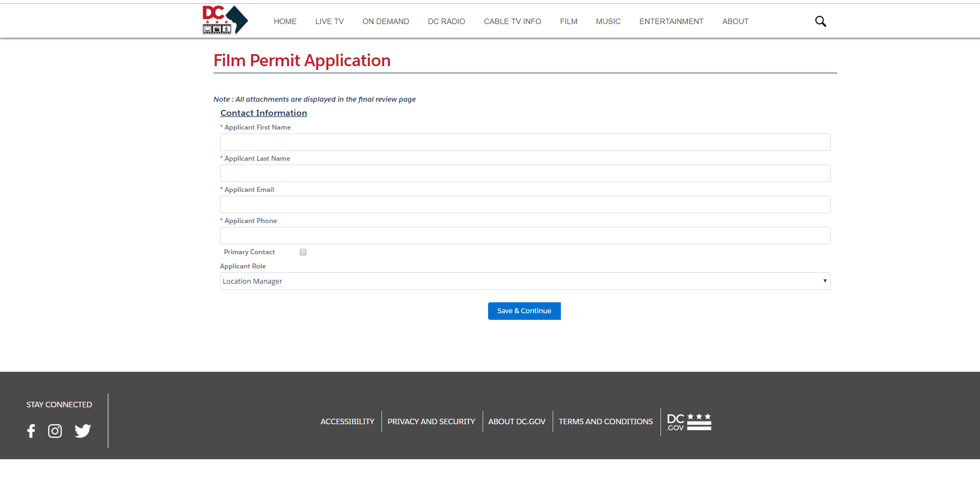Viewport: 980px width, 486px height.
Task: Focus the Applicant Email field
Action: tap(525, 204)
